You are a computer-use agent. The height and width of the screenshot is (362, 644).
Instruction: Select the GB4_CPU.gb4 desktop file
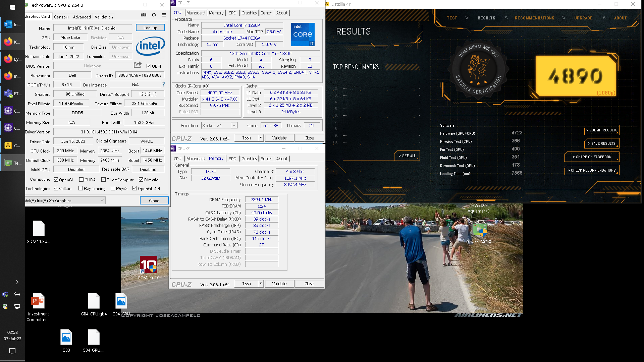click(94, 304)
